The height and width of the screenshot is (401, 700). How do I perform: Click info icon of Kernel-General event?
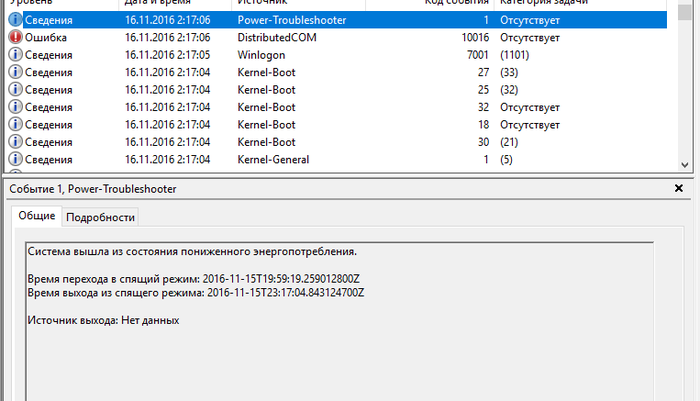(15, 159)
